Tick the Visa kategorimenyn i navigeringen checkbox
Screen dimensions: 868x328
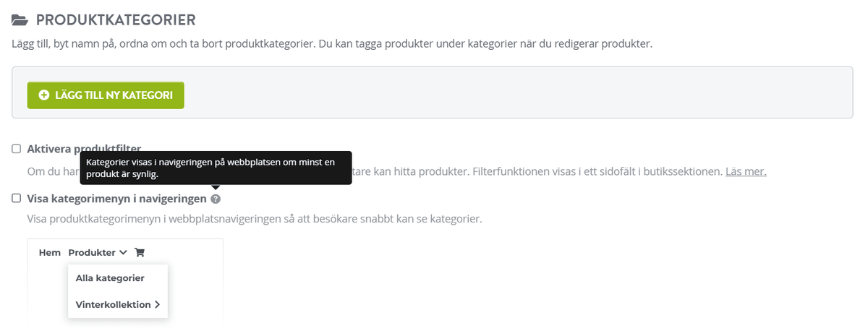[x=17, y=198]
